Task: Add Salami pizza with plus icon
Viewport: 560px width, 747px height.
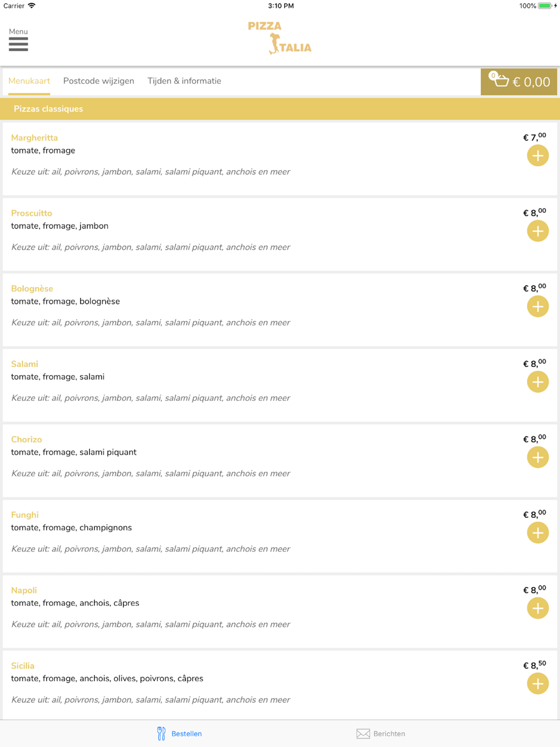Action: (x=538, y=382)
